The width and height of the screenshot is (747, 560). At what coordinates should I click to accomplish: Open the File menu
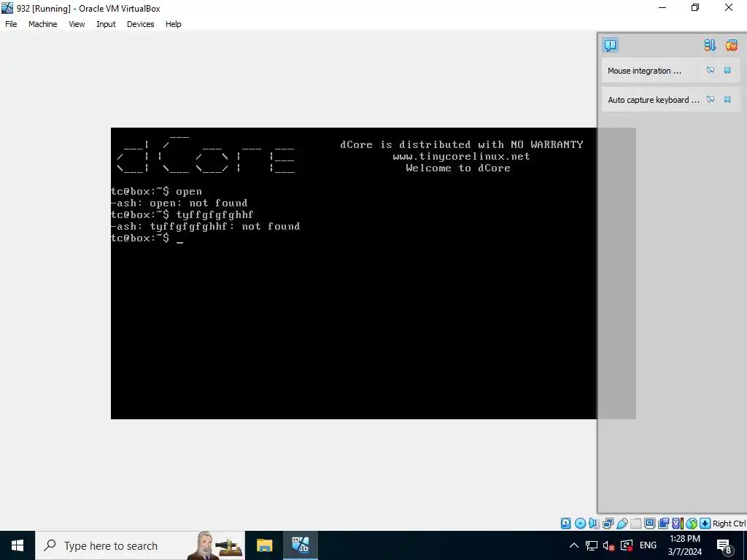click(11, 24)
